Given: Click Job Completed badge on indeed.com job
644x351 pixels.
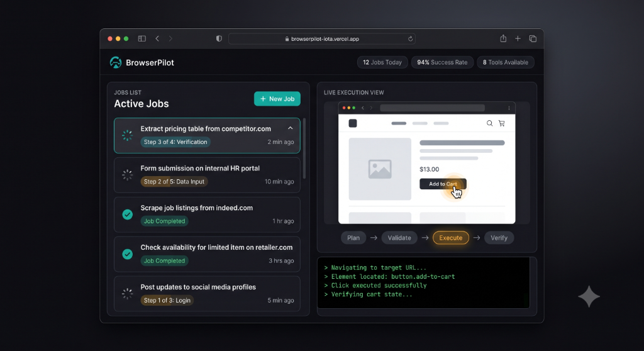Looking at the screenshot, I should pos(164,221).
